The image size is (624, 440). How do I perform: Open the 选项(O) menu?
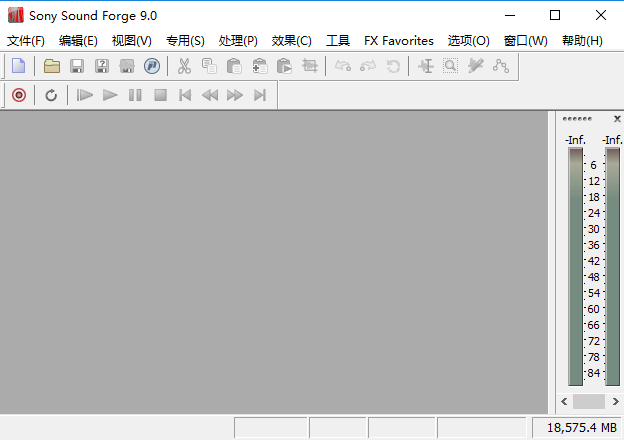tap(469, 41)
